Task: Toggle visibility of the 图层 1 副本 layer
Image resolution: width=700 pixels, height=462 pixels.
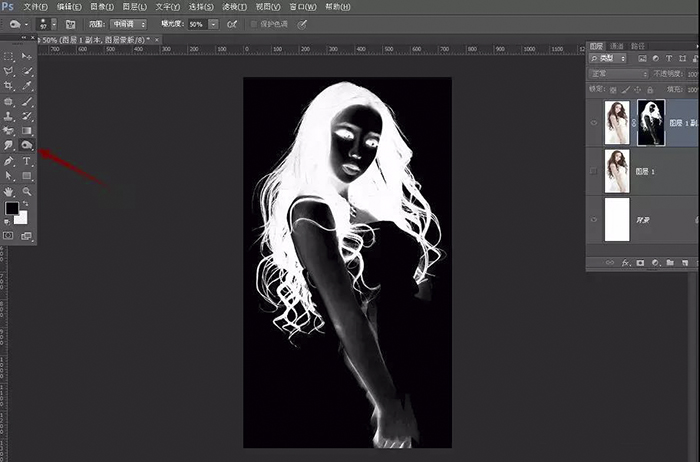Action: click(x=595, y=122)
